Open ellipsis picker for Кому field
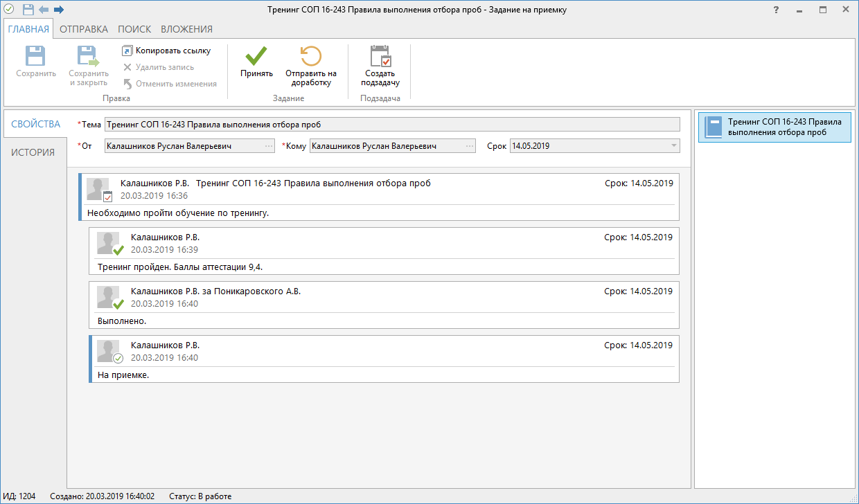859x504 pixels. point(470,146)
